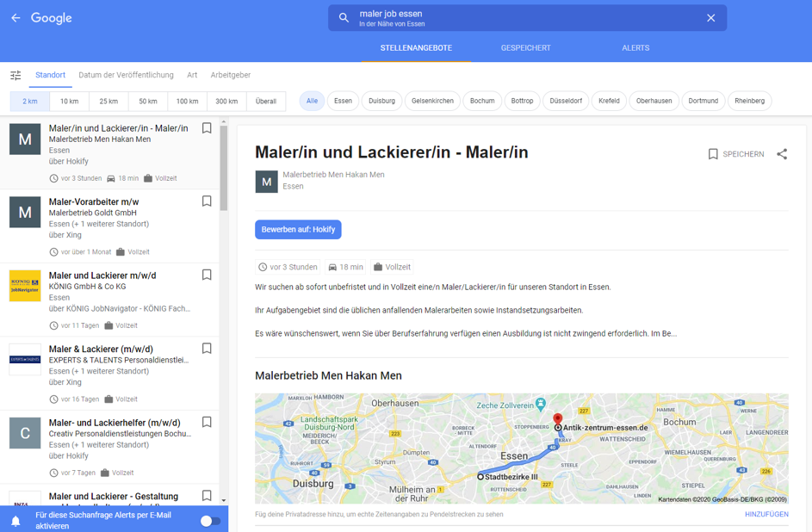Switch to the Stellenangebote tab

point(417,48)
